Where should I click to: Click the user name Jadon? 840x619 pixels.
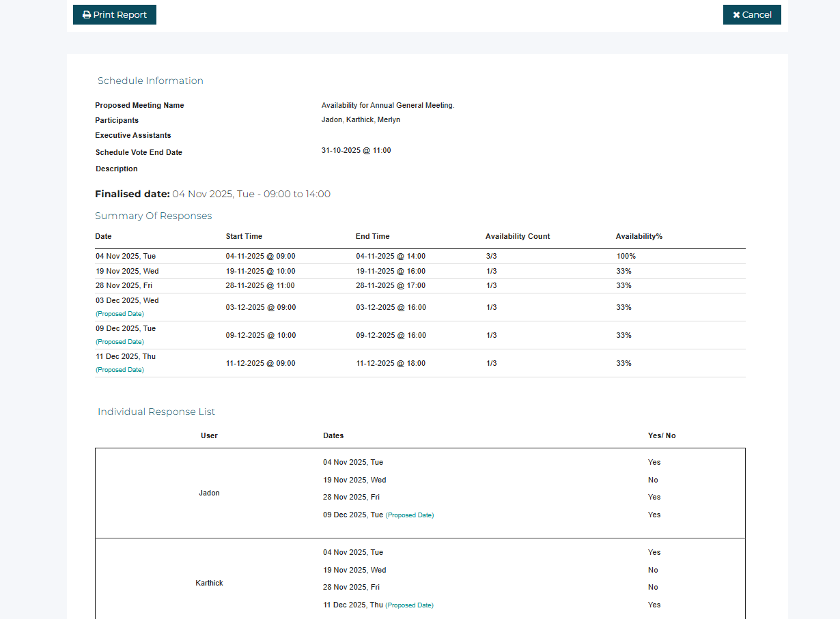click(209, 493)
